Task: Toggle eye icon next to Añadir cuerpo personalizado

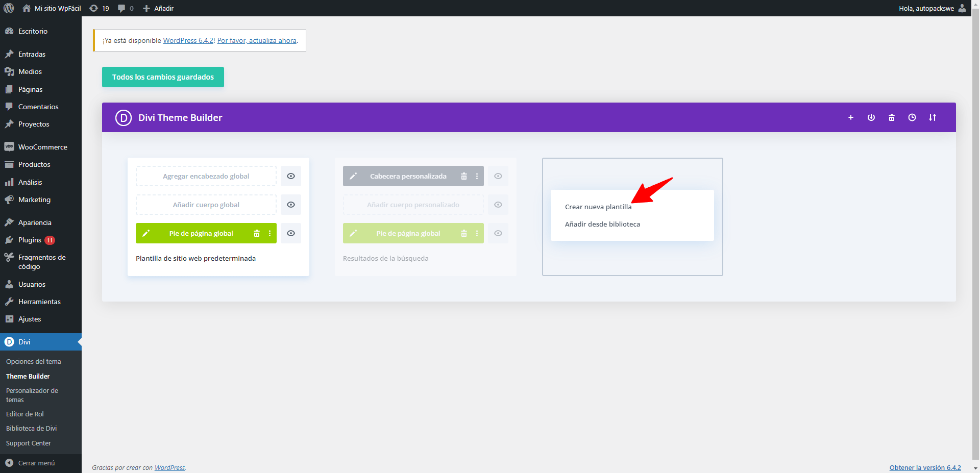Action: [x=498, y=205]
